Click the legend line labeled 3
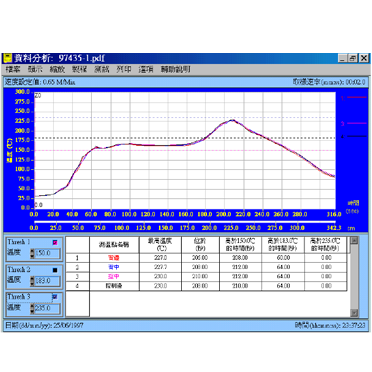Image resolution: width=372 pixels, height=372 pixels. pos(357,124)
